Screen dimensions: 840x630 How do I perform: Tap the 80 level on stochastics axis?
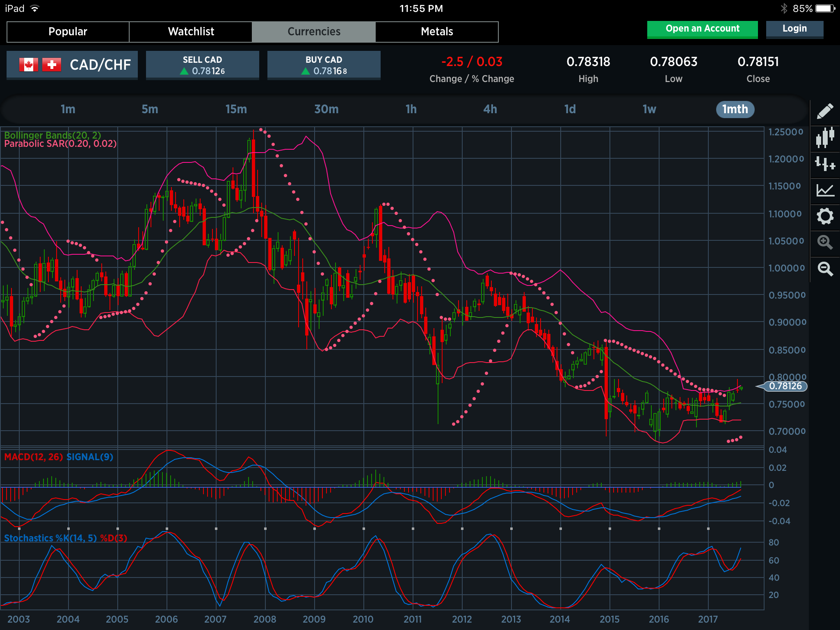(774, 542)
